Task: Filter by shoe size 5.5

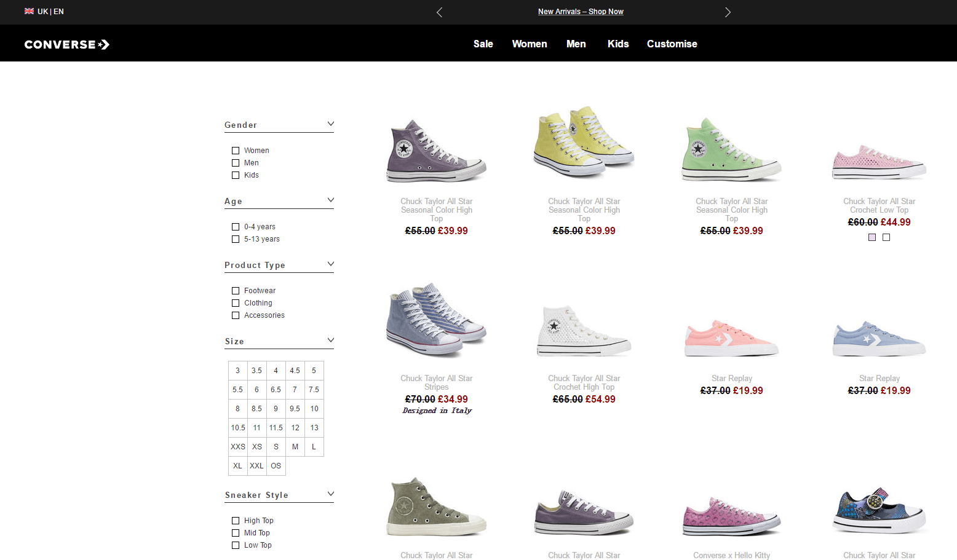Action: [238, 390]
